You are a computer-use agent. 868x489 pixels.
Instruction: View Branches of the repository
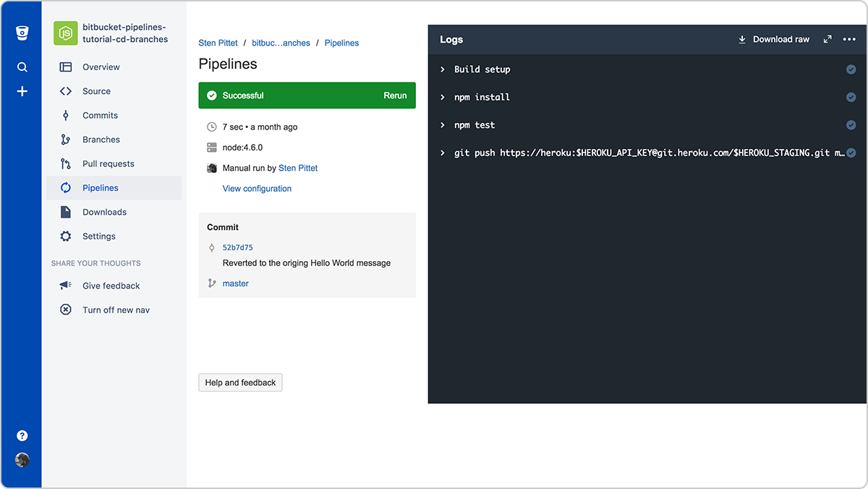pyautogui.click(x=101, y=139)
